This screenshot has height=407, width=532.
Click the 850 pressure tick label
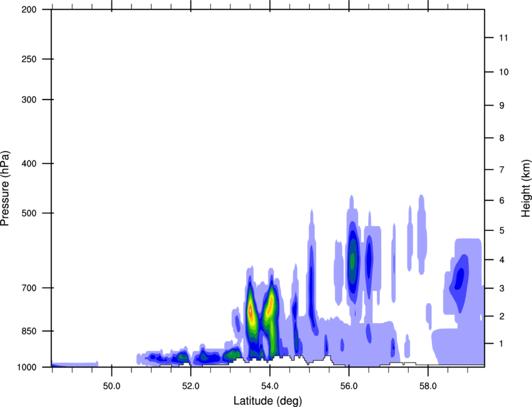click(29, 331)
